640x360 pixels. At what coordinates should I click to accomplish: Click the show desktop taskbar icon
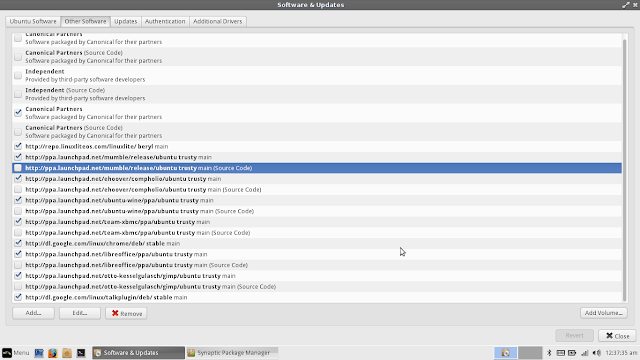39,353
